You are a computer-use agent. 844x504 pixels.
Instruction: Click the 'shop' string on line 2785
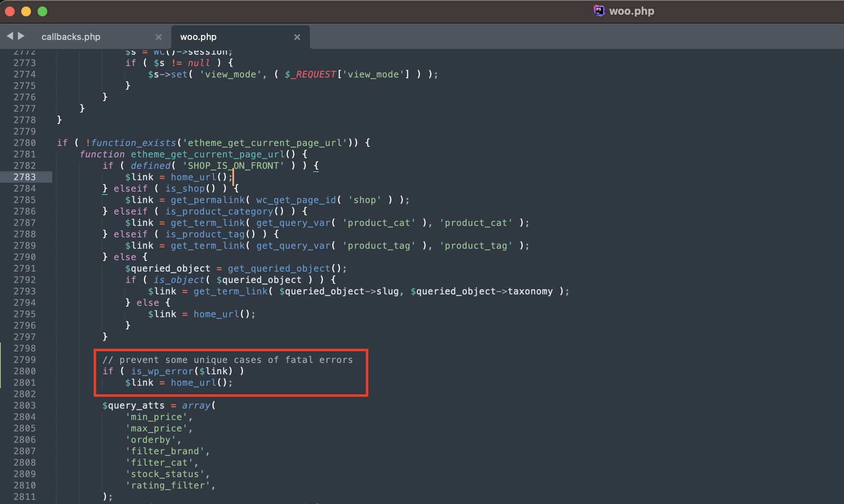pos(365,200)
